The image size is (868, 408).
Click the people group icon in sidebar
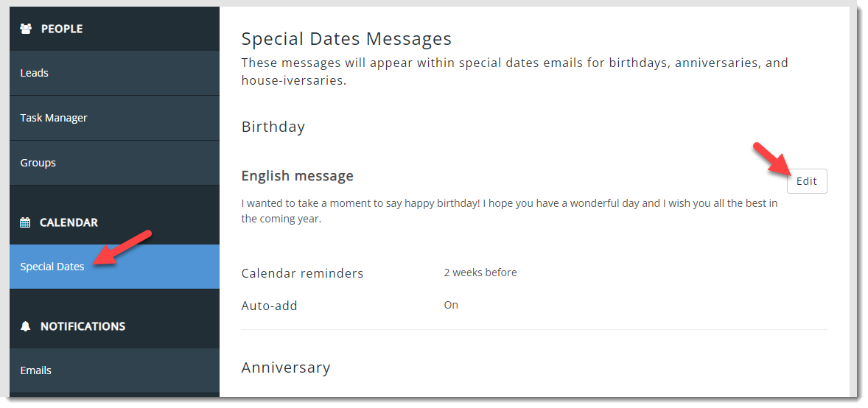[x=26, y=29]
